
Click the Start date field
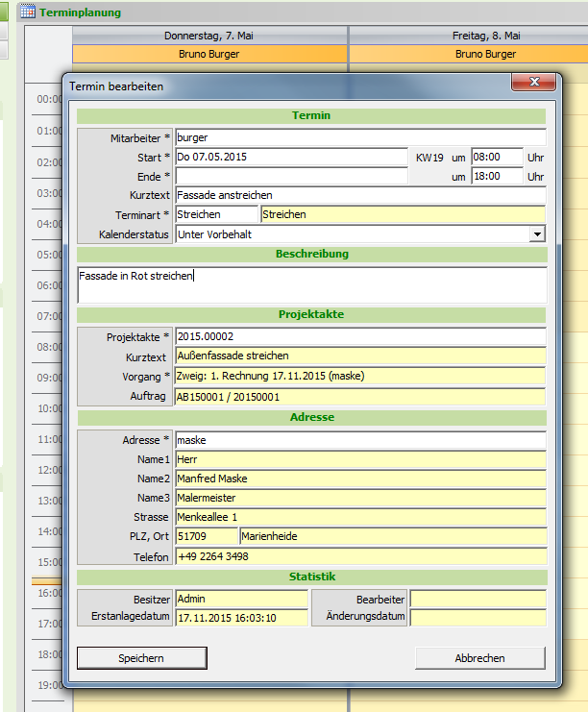tap(291, 157)
